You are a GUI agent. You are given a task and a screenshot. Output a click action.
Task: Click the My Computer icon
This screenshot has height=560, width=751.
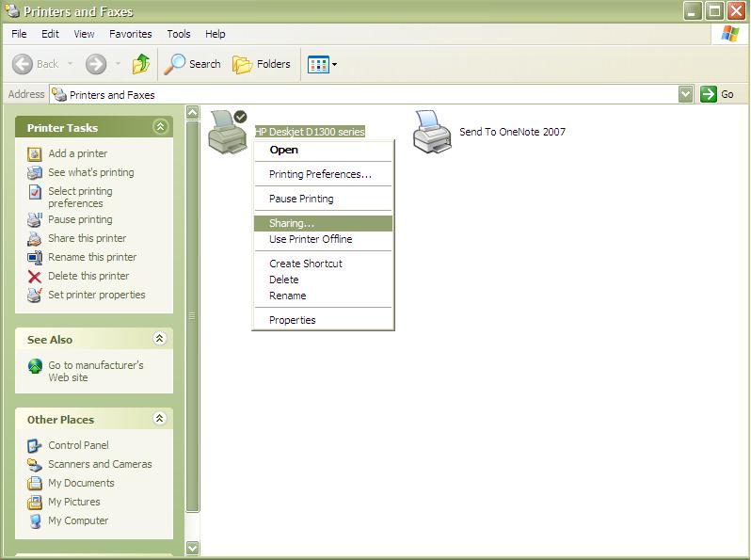(x=35, y=520)
